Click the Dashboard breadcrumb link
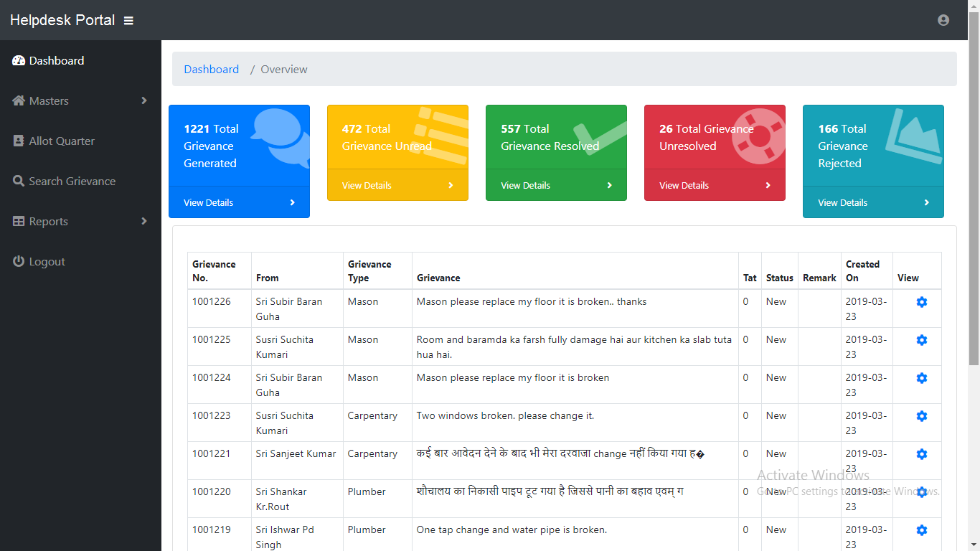The width and height of the screenshot is (980, 551). tap(211, 70)
